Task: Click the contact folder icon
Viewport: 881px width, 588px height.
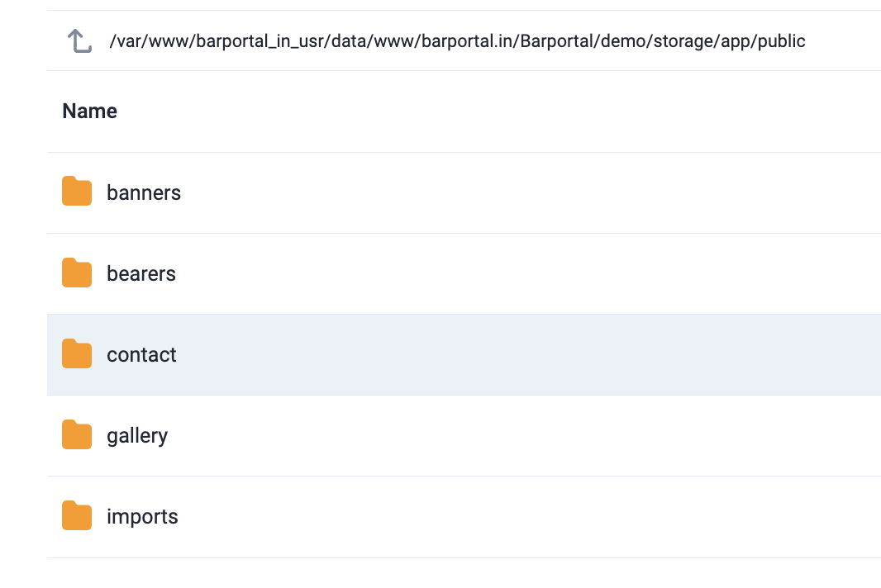Action: (77, 353)
